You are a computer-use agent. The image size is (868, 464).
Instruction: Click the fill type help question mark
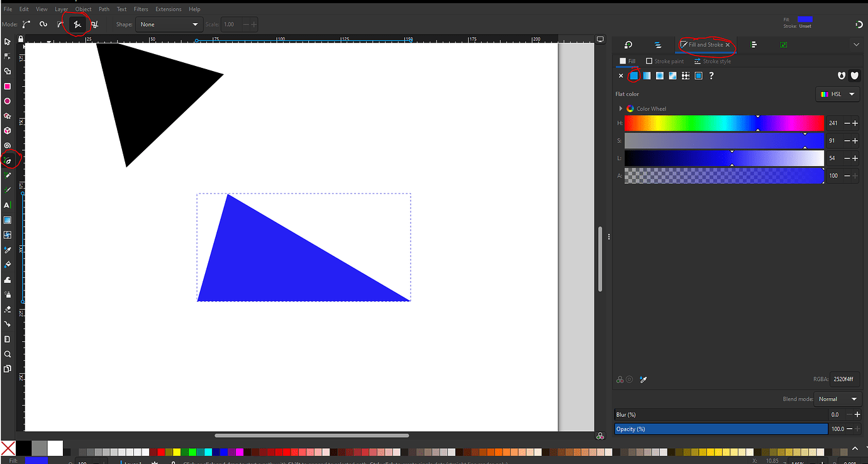pos(711,75)
